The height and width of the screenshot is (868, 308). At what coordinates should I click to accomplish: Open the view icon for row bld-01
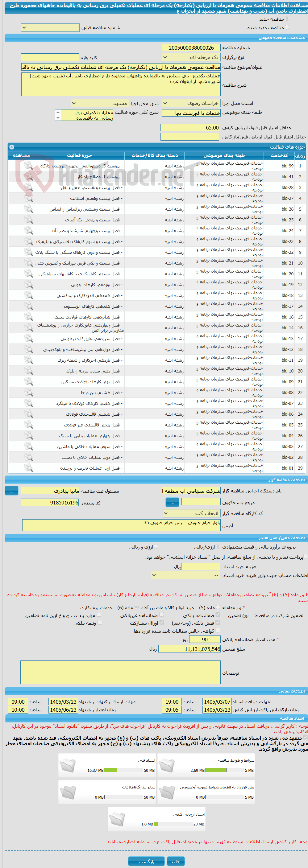[x=28, y=468]
